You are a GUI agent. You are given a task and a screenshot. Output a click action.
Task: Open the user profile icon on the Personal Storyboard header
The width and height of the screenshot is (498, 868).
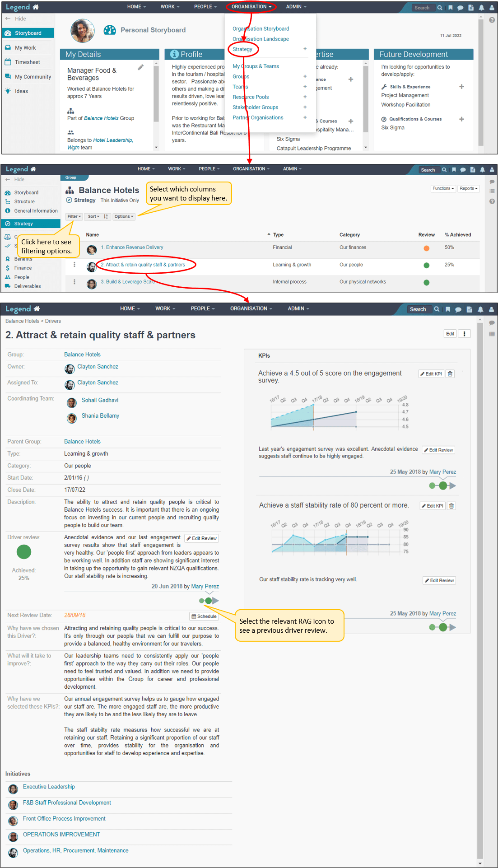tap(491, 8)
